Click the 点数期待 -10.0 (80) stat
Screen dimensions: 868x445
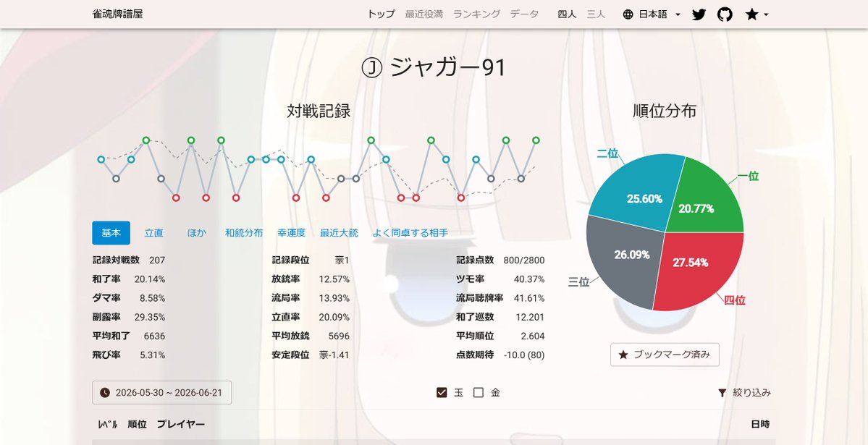point(500,355)
